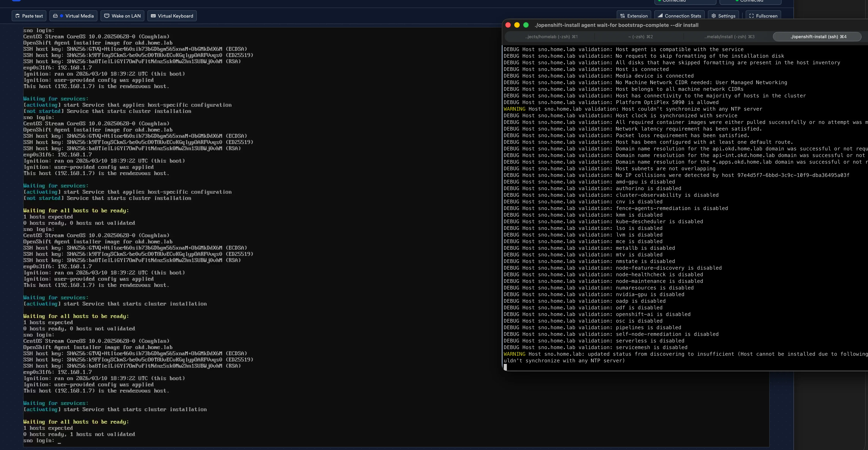Viewport: 868px width, 450px height.
Task: Click "Domain name resolution for the api.okd.home.lab" line
Action: (686, 149)
